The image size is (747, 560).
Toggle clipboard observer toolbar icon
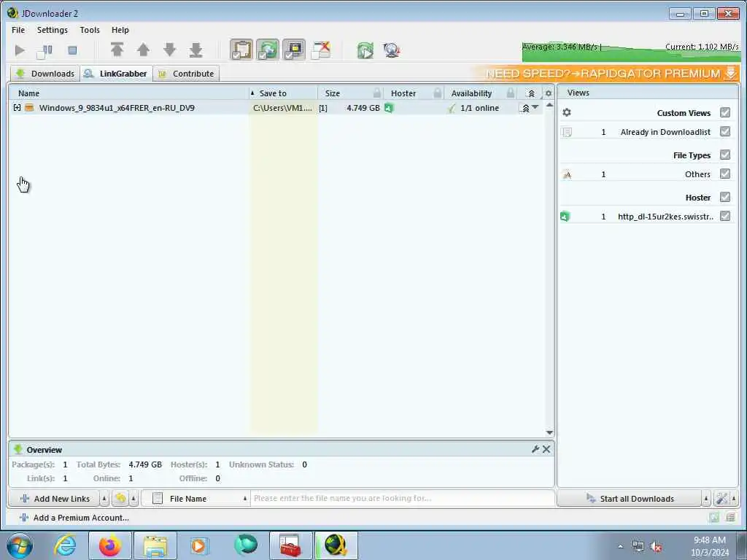[x=241, y=50]
